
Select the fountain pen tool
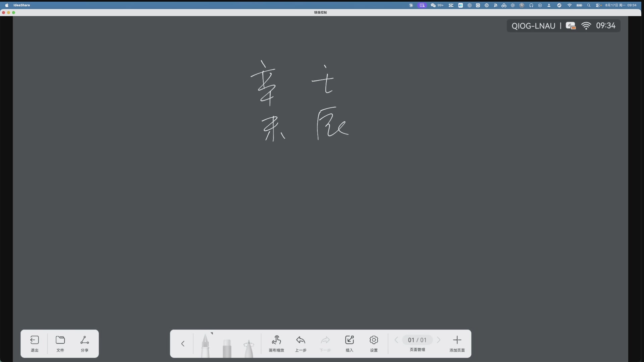click(205, 346)
